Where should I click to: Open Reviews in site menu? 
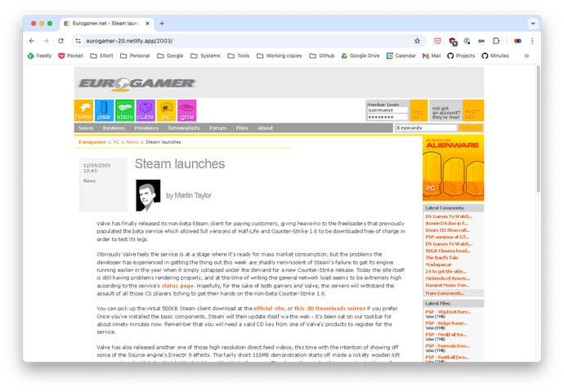coord(114,128)
